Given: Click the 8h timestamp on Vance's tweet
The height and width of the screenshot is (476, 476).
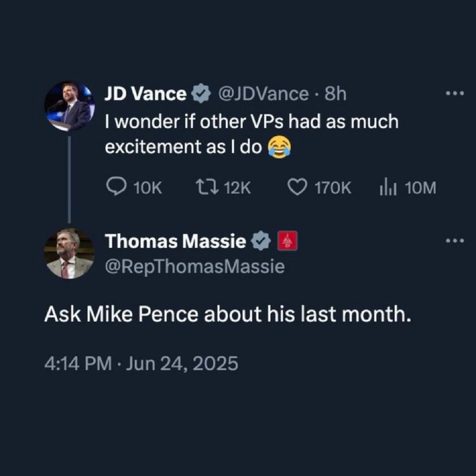Looking at the screenshot, I should [335, 94].
